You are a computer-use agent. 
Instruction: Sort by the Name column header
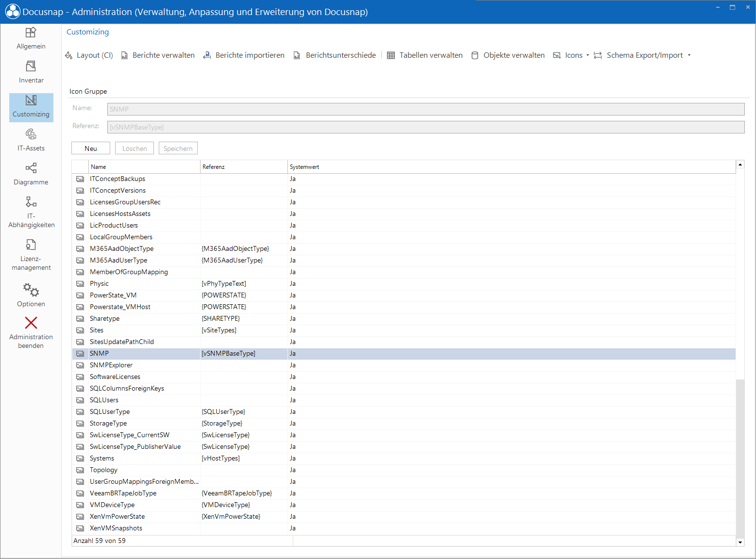pyautogui.click(x=144, y=167)
